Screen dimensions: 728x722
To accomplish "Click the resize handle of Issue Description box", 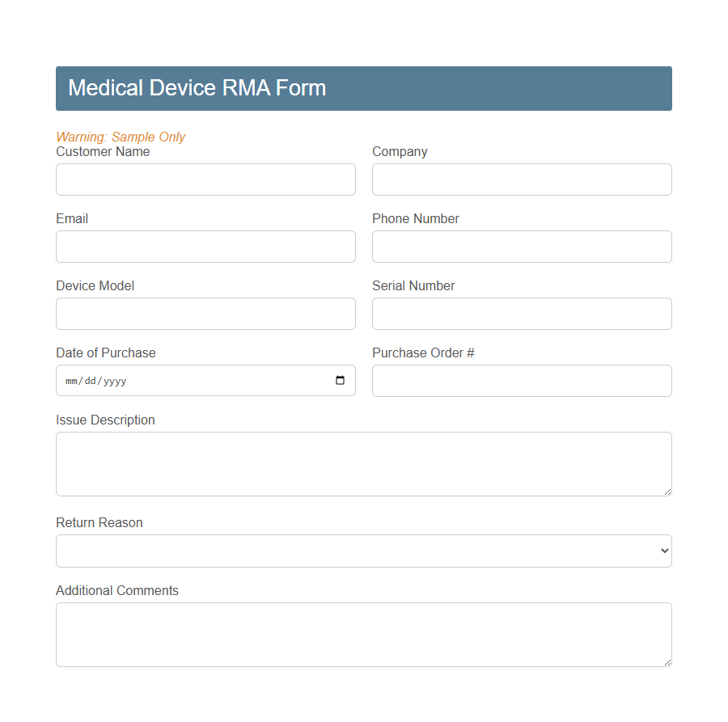I will click(668, 492).
